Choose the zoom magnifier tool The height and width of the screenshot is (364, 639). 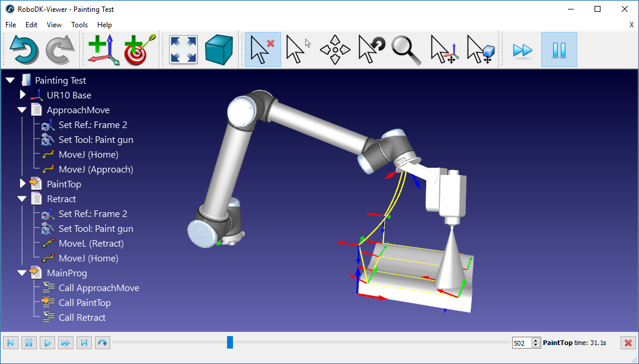(406, 50)
